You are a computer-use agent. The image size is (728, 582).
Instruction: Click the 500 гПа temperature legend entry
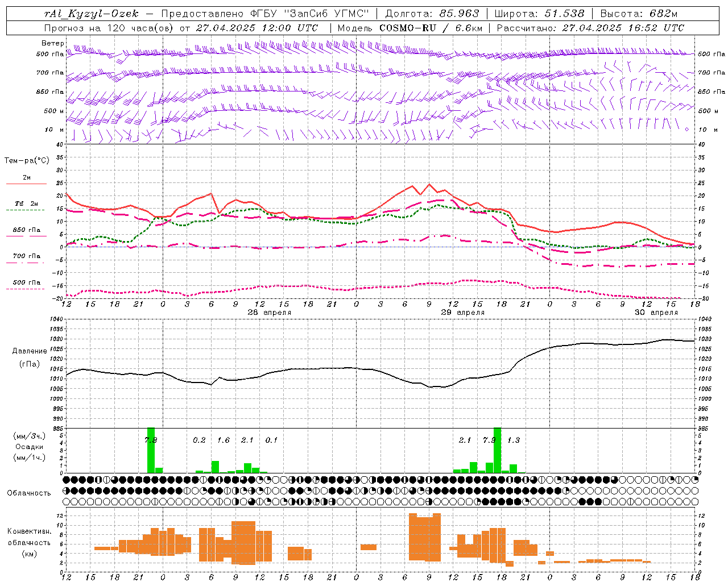tap(26, 282)
